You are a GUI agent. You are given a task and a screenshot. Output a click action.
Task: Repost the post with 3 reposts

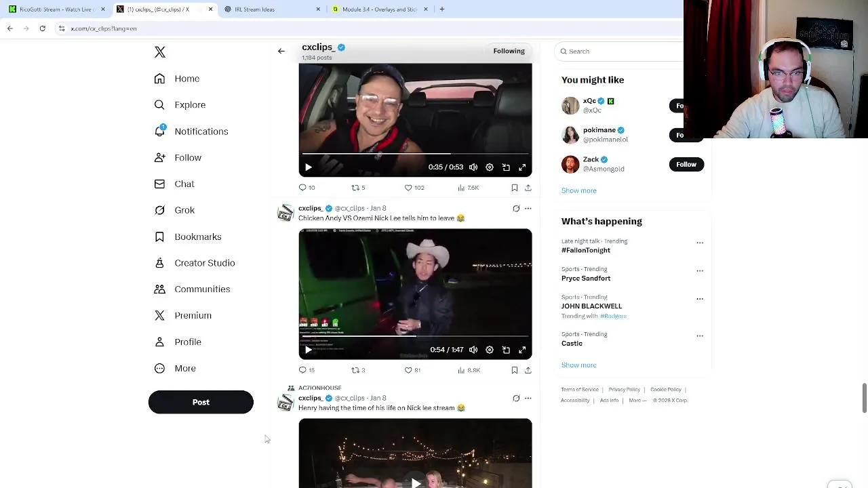(x=358, y=370)
